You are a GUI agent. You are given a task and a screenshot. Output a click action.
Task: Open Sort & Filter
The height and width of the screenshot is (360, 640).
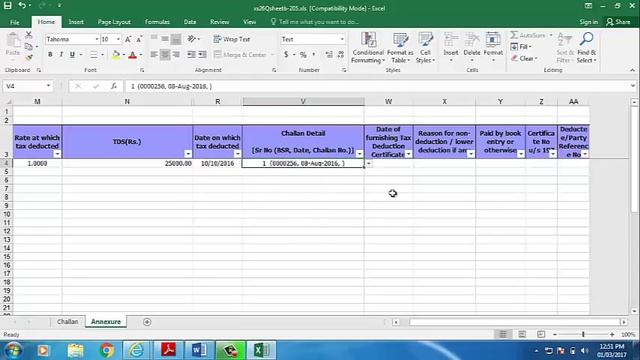tap(564, 47)
